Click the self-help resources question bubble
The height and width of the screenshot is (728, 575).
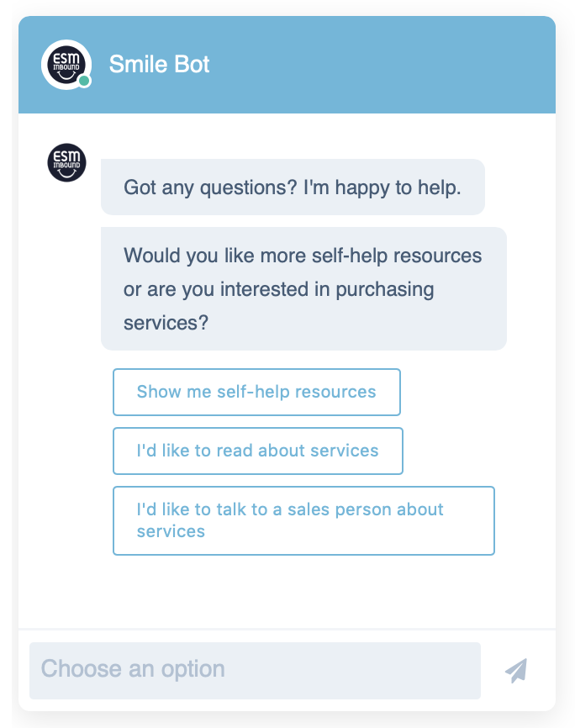(x=303, y=289)
